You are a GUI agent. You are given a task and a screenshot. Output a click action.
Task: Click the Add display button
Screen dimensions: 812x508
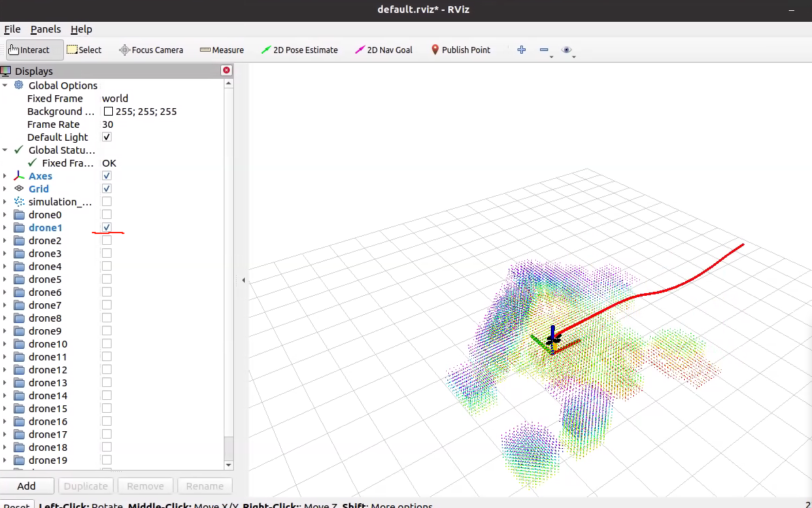[27, 486]
